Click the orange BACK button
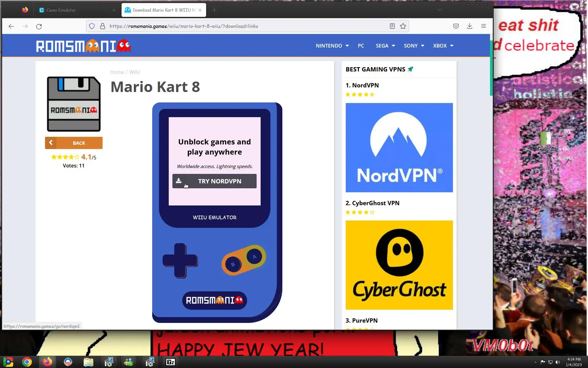 74,143
